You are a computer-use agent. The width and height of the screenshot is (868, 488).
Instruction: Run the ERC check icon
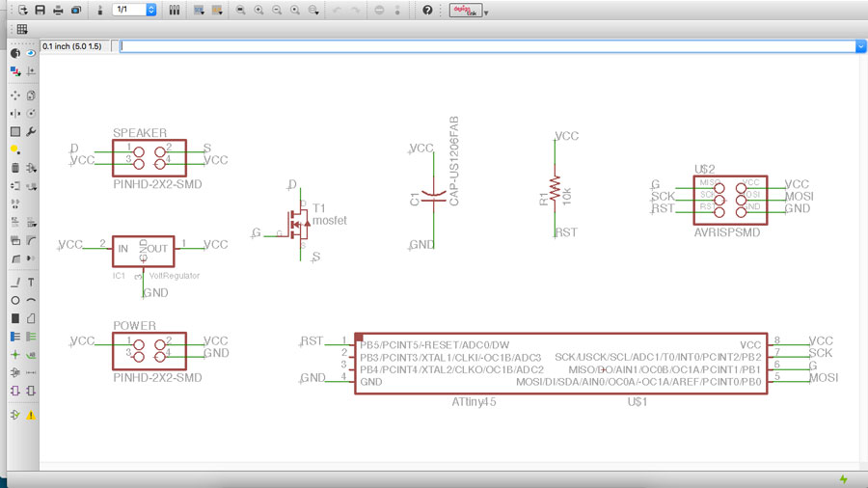14,415
